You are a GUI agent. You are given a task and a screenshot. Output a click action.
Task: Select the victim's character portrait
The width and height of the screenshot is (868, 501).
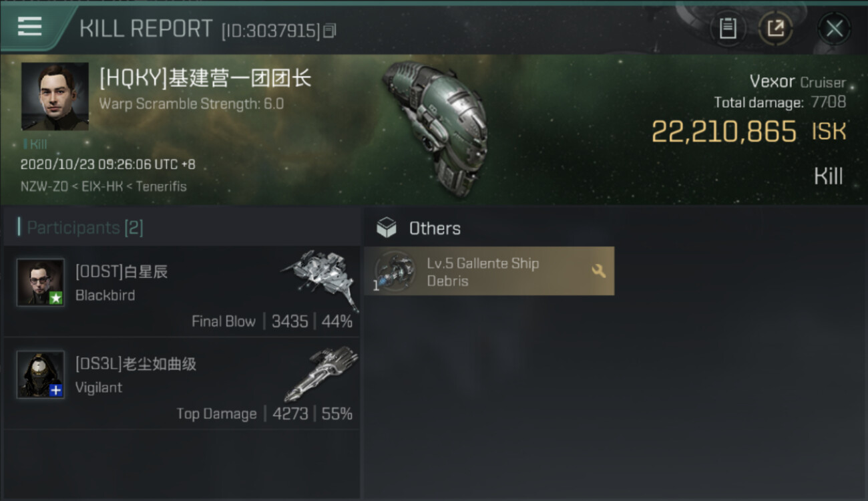pos(55,97)
